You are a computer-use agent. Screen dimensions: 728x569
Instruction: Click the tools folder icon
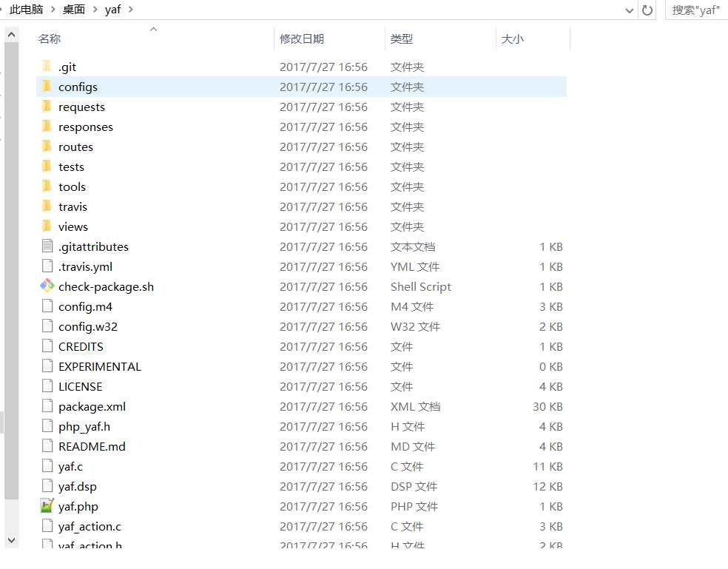click(47, 186)
